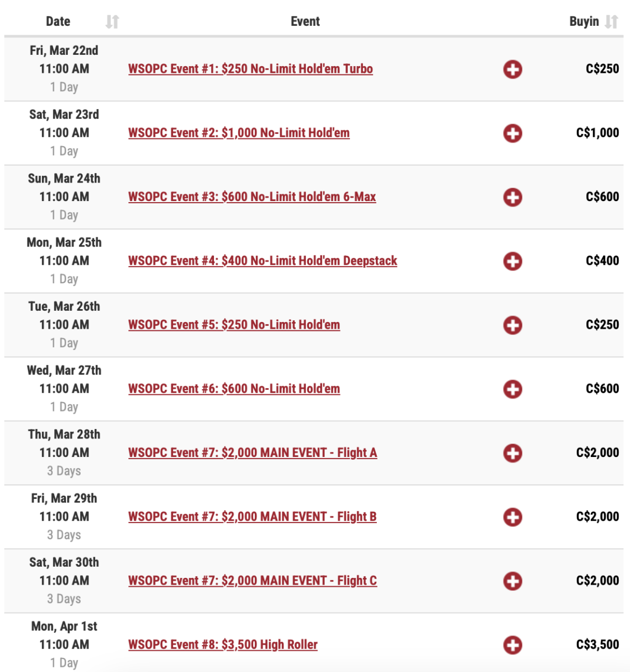
Task: Open the Event #8 $3,500 High Roller link
Action: coord(222,645)
